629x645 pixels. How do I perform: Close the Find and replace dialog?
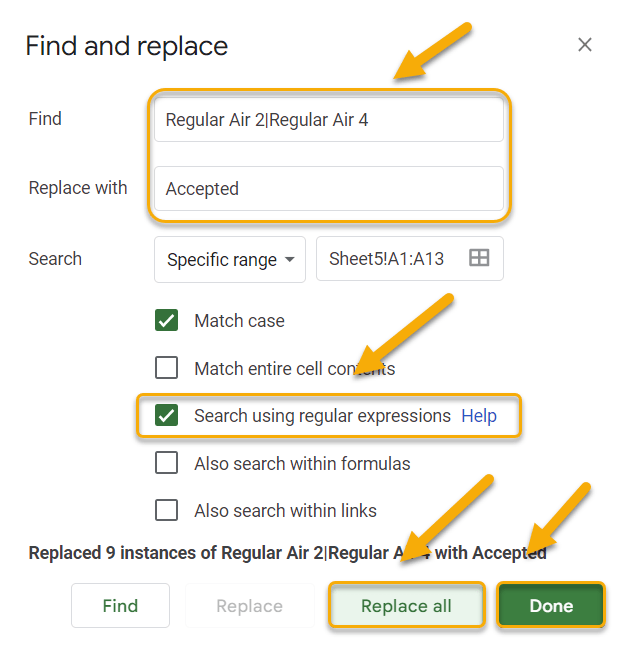click(585, 44)
